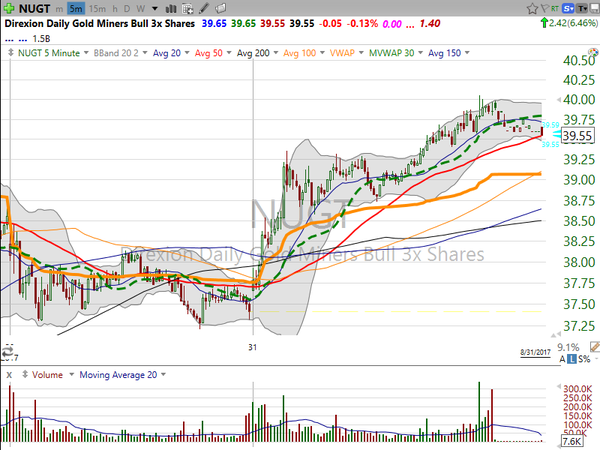Click the save disk icon
Image resolution: width=600 pixels, height=450 pixels.
pyautogui.click(x=595, y=8)
